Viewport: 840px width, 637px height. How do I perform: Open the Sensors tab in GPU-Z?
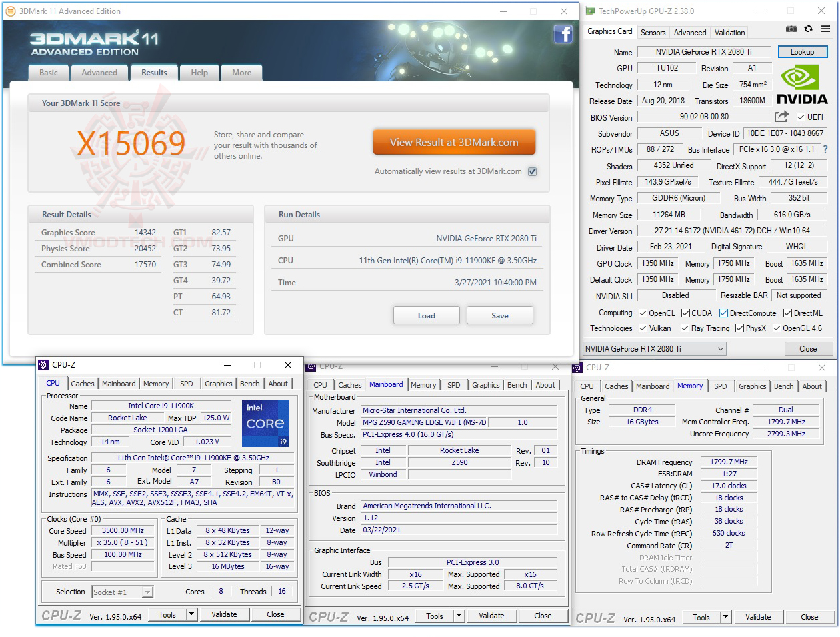[653, 33]
